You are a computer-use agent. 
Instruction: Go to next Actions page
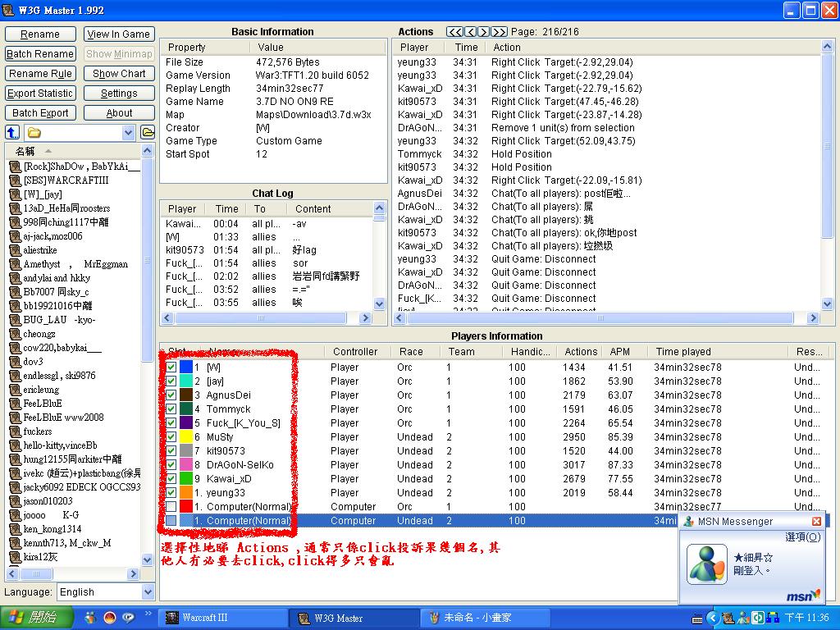(485, 32)
